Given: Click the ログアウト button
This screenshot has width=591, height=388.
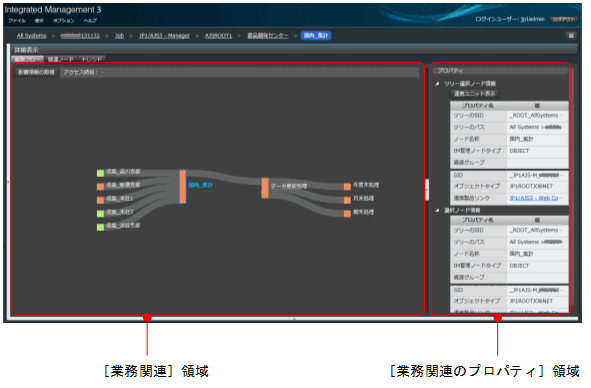Looking at the screenshot, I should [x=563, y=19].
